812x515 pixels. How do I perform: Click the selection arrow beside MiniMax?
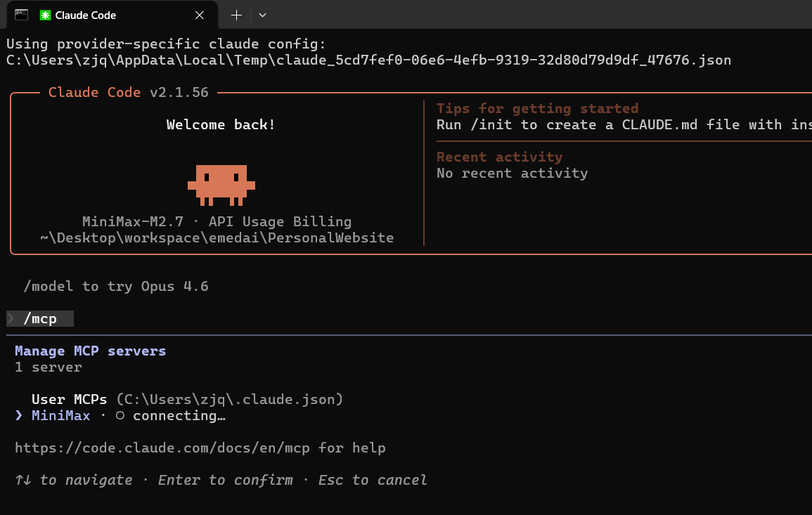[x=19, y=416]
